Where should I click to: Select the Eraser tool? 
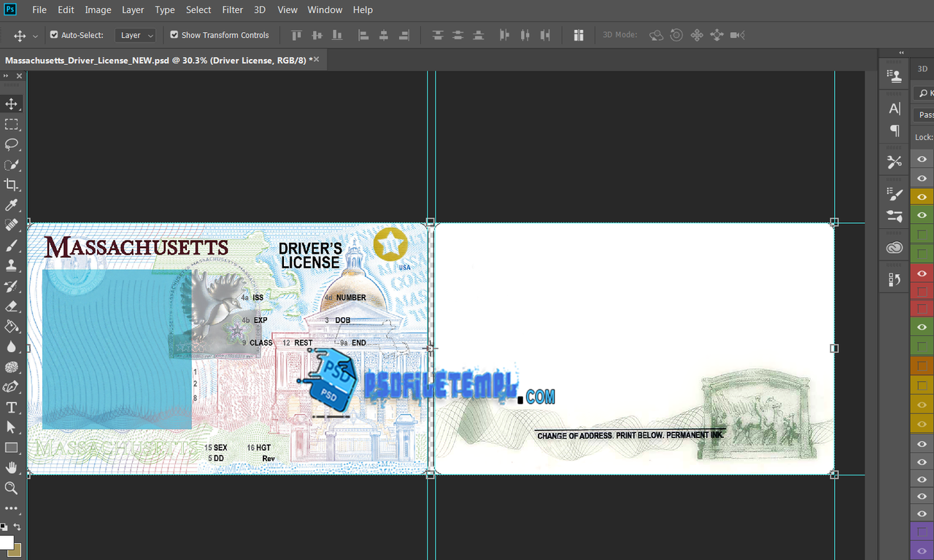[x=12, y=306]
